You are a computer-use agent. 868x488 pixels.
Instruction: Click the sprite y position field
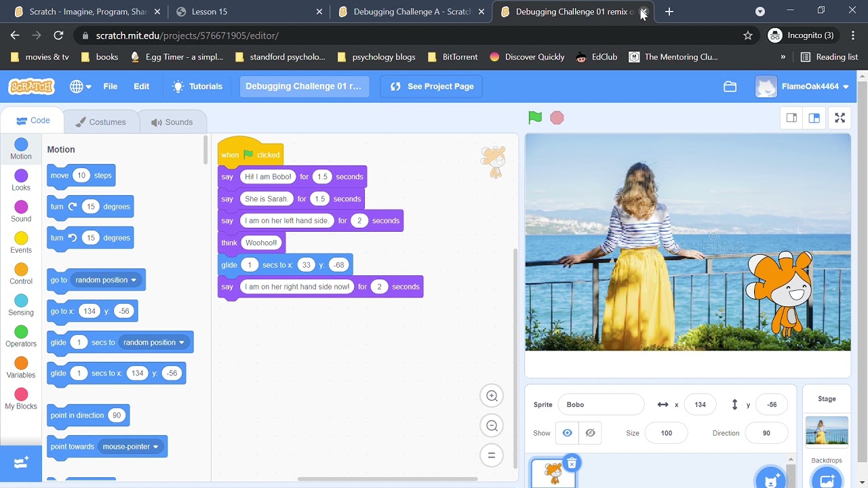[772, 405]
